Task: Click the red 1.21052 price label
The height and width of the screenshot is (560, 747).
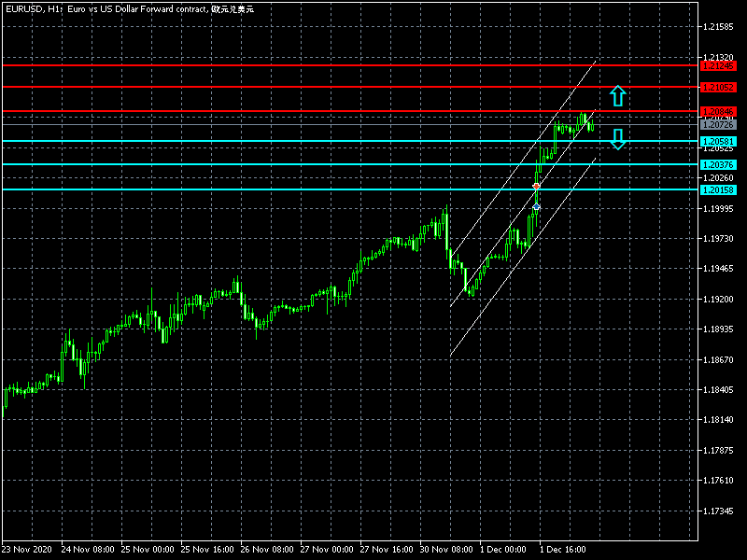Action: tap(718, 87)
